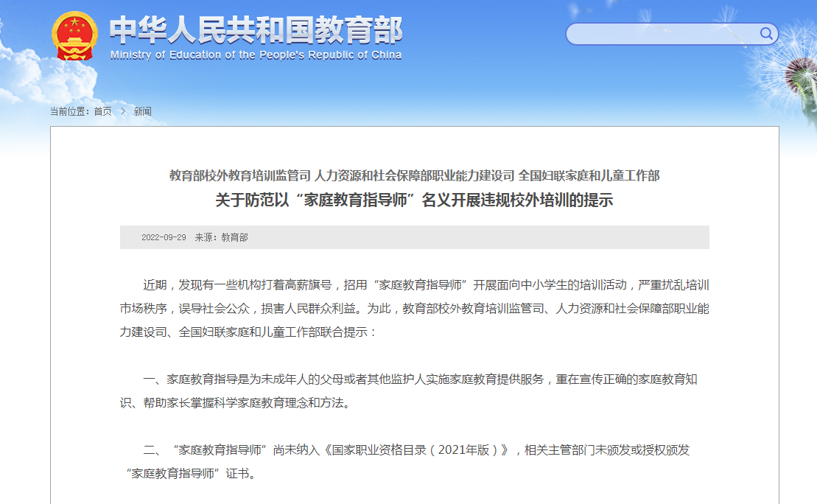The height and width of the screenshot is (504, 817).
Task: Click the line ending 证书。
Action: (192, 473)
